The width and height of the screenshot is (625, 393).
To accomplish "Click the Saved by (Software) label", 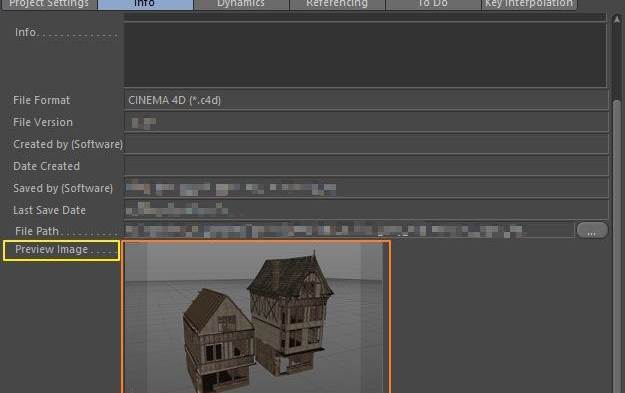I will click(63, 188).
